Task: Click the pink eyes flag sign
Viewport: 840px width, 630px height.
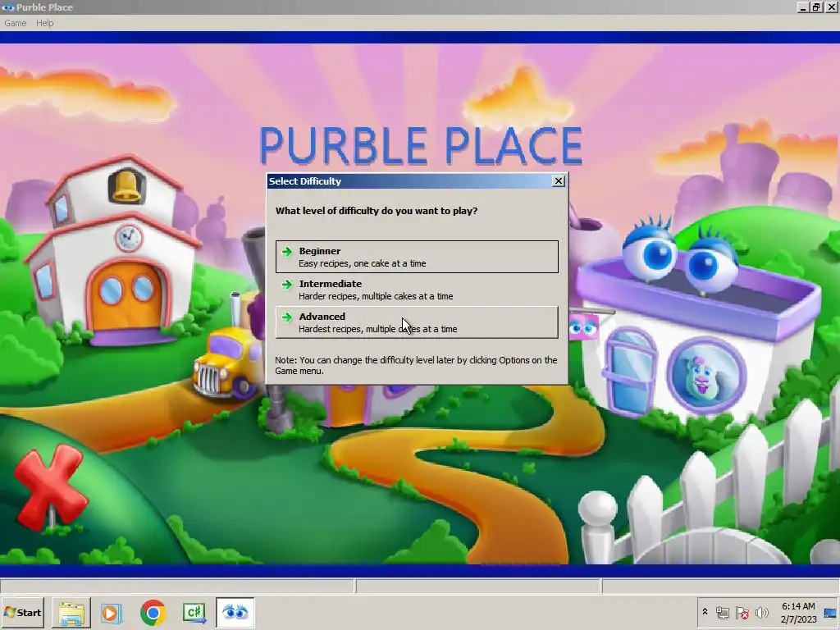Action: coord(583,326)
